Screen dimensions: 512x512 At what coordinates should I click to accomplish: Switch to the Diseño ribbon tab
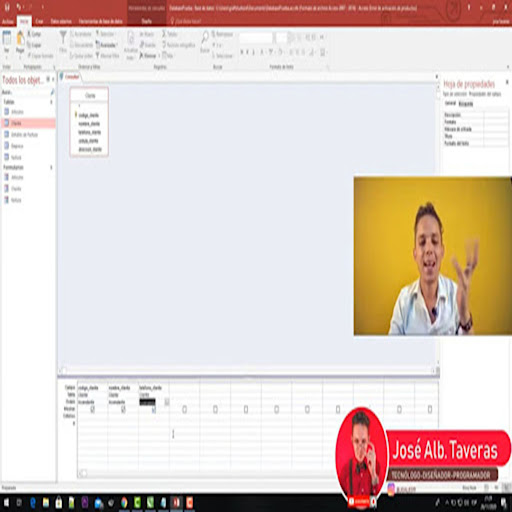[147, 21]
